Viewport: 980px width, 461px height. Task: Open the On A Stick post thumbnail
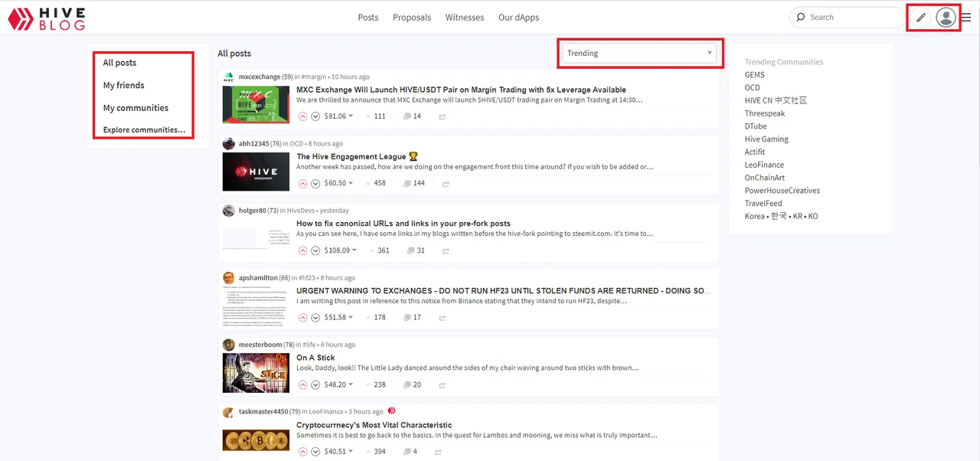click(x=256, y=373)
